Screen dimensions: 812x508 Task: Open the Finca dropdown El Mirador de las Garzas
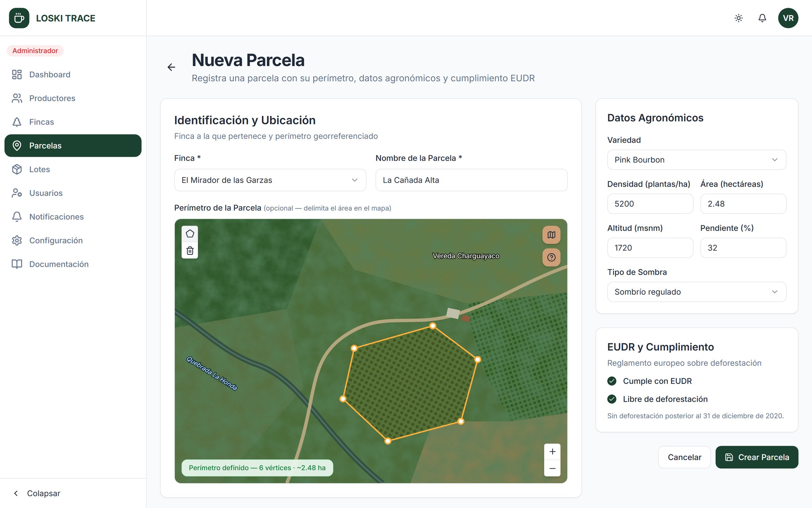270,180
